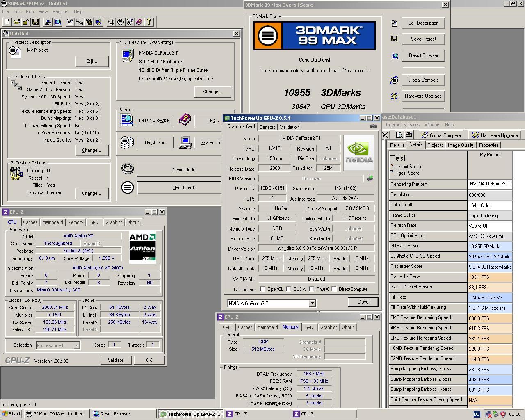This screenshot has width=525, height=420.
Task: Enable the PhysX checkbox in GPU-Z
Action: click(311, 289)
